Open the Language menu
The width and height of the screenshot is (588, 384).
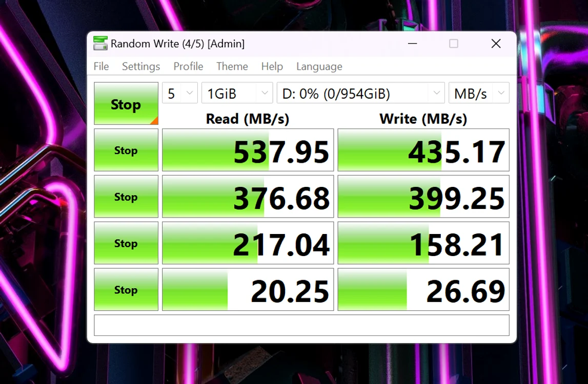point(319,67)
